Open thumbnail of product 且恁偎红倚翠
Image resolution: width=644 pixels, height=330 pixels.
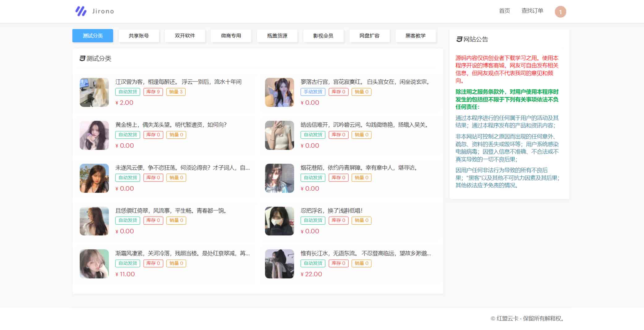94,221
